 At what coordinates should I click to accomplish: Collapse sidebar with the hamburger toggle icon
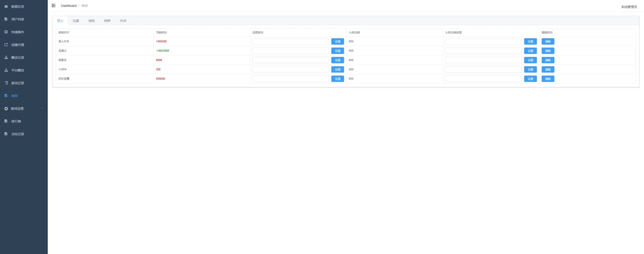53,6
